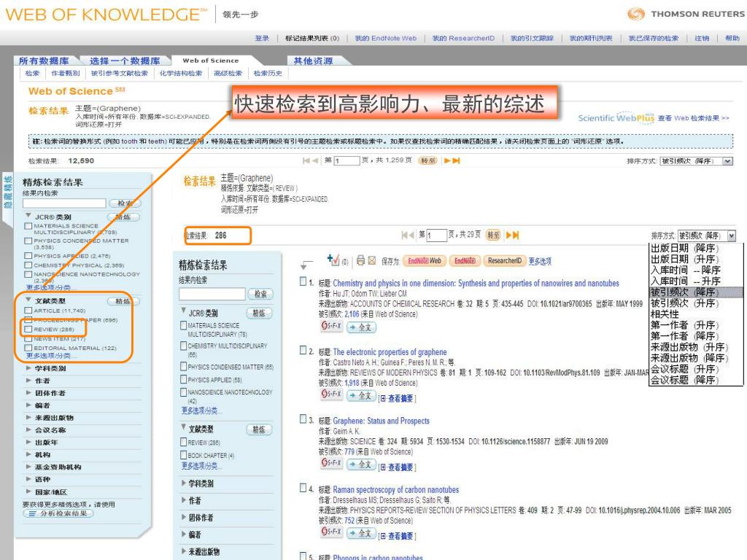Click the 分析检索结果 analyze results button
This screenshot has height=560, width=747.
coord(58,514)
